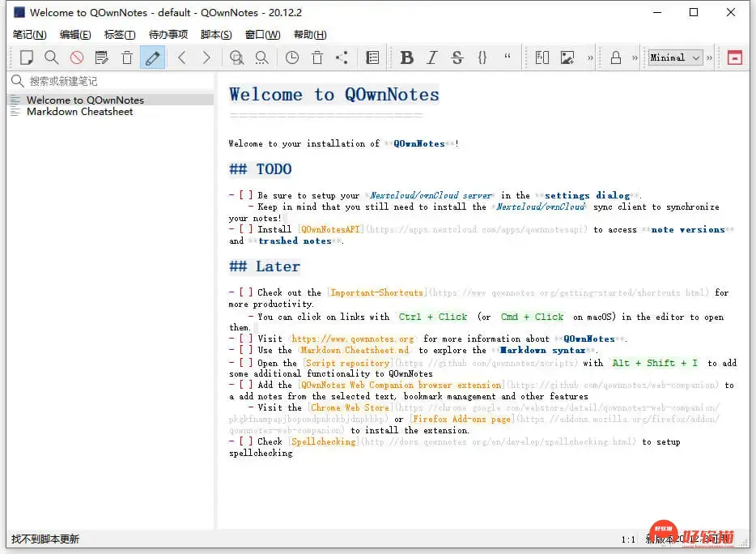Click the QOwnNotes Web Companion browser extension link
This screenshot has height=554, width=756.
pyautogui.click(x=401, y=385)
